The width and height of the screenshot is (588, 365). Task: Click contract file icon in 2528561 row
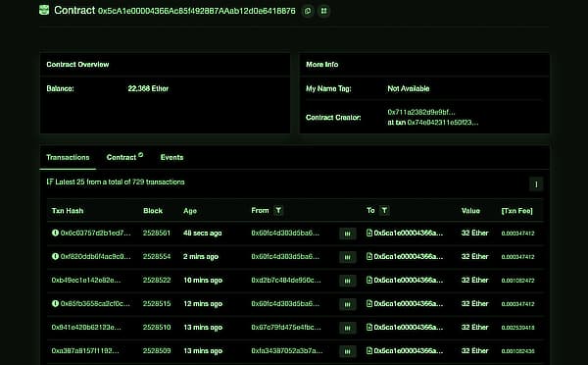click(x=369, y=233)
